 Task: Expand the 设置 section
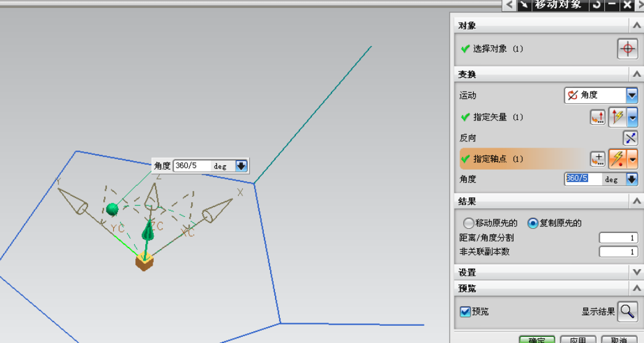(636, 272)
